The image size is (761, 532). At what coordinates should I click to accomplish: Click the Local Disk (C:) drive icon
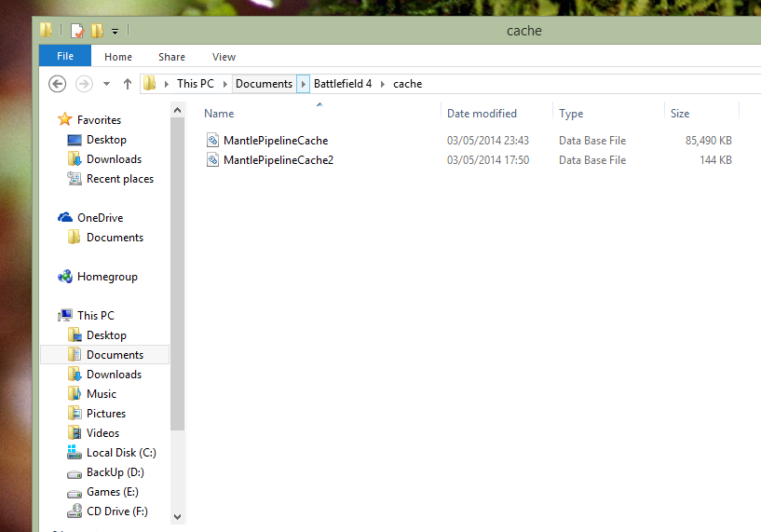click(x=75, y=452)
